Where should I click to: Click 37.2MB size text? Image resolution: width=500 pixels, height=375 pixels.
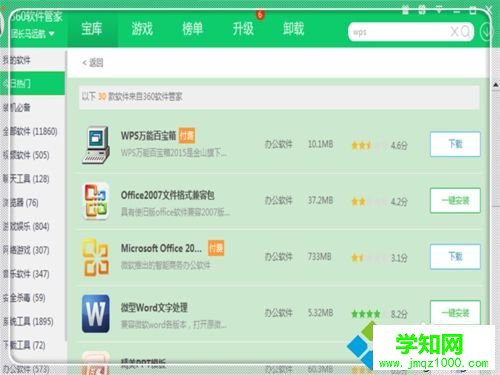pyautogui.click(x=320, y=200)
